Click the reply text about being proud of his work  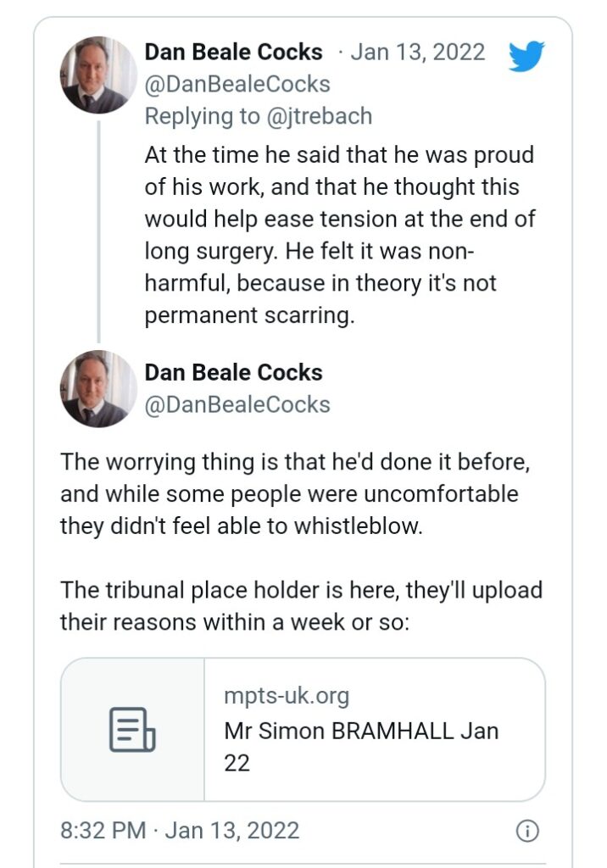(339, 156)
